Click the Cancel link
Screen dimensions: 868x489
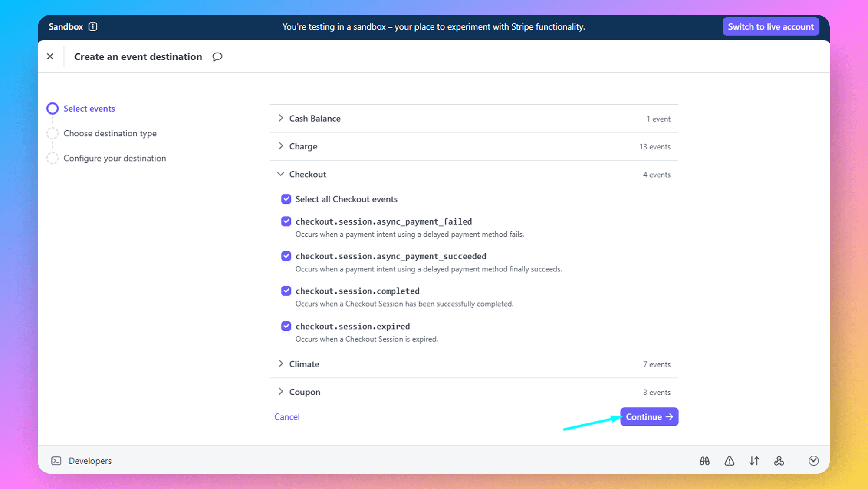tap(287, 417)
